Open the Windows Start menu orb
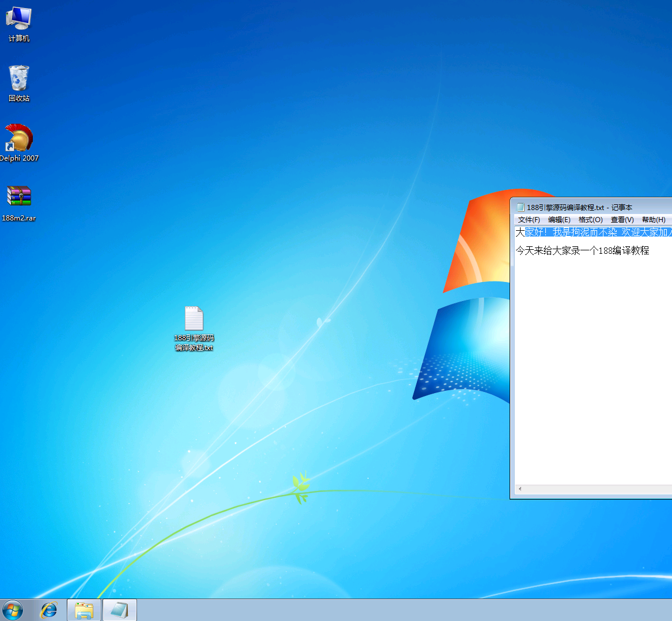The width and height of the screenshot is (672, 621). (x=13, y=610)
